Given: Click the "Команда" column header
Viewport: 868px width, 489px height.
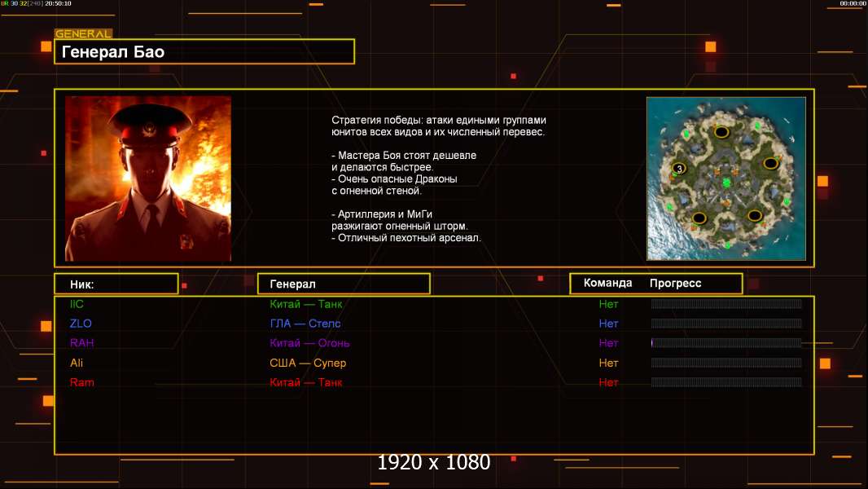Looking at the screenshot, I should click(x=607, y=284).
